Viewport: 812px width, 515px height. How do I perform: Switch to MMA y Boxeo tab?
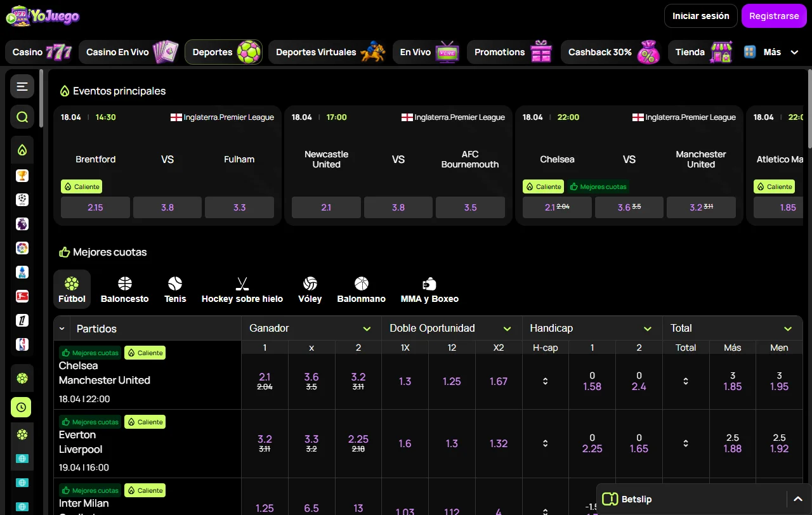(x=429, y=289)
